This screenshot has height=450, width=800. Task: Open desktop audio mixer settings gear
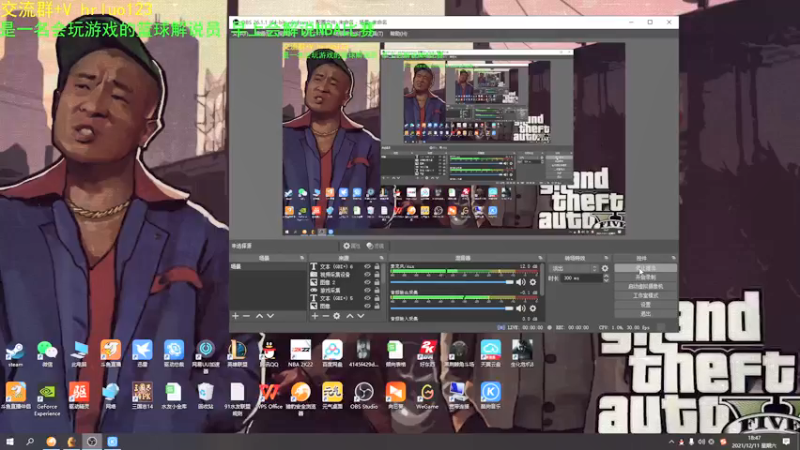533,308
